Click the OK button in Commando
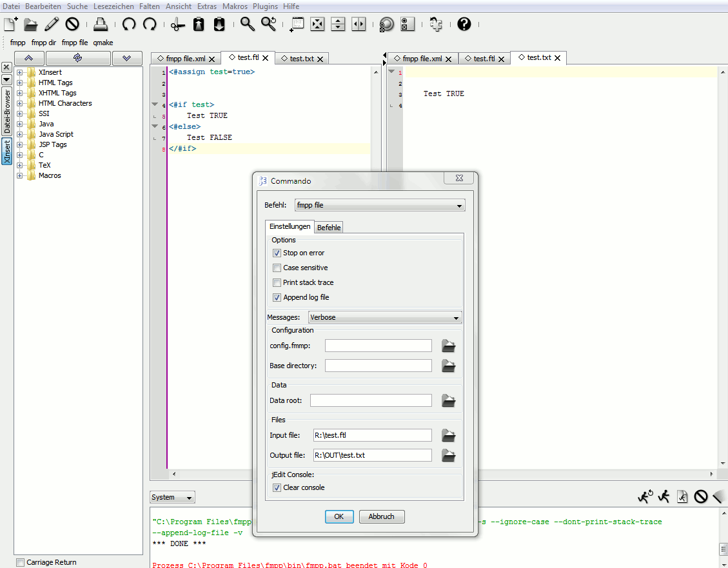 tap(339, 516)
